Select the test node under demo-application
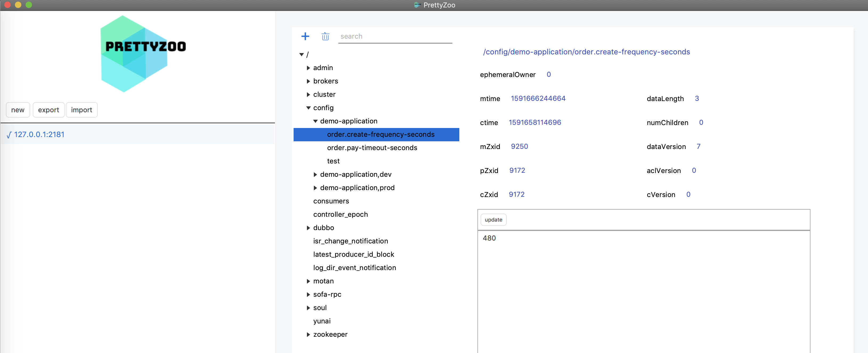Viewport: 868px width, 353px height. [x=333, y=161]
